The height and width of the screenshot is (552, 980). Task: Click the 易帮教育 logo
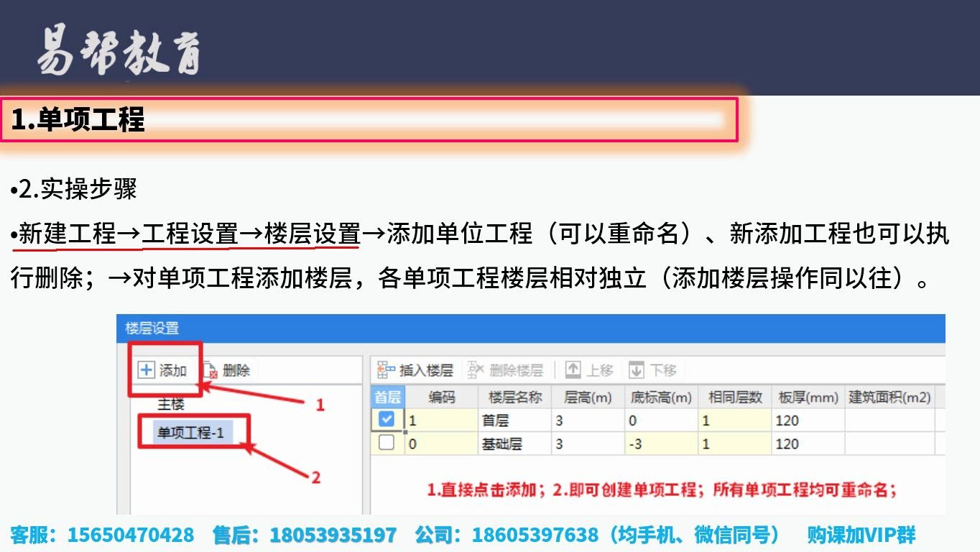119,52
